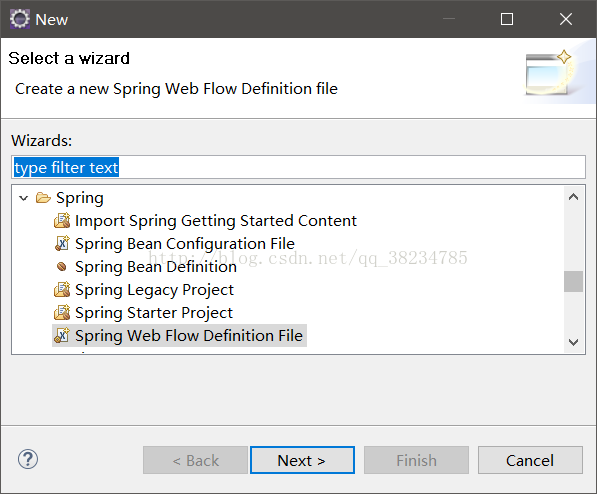
Task: Click the wizard list scrollbar thumb
Action: (573, 281)
